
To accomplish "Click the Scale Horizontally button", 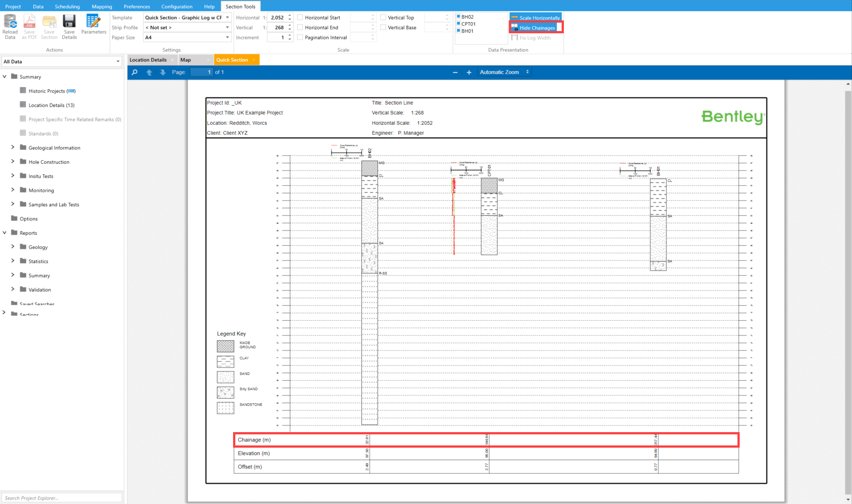I will pos(535,18).
